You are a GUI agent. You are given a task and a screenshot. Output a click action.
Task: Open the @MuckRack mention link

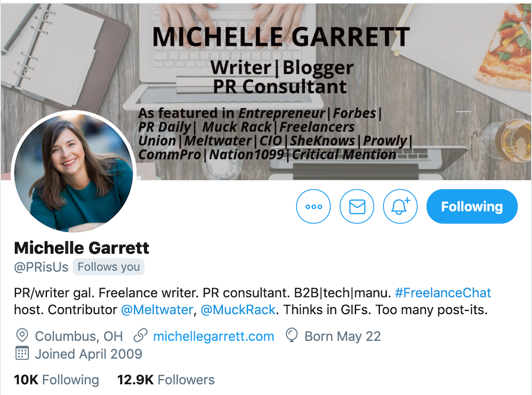238,310
